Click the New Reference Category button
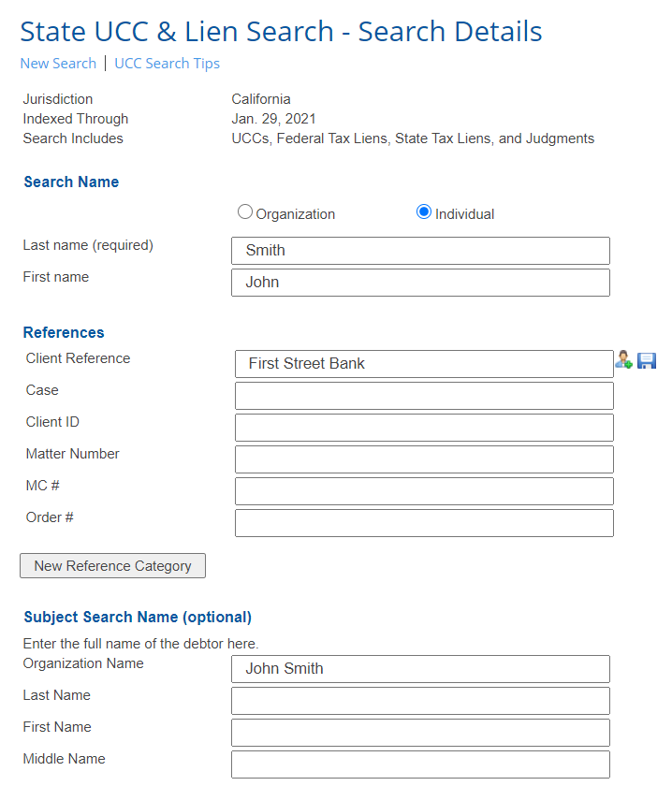 click(113, 565)
